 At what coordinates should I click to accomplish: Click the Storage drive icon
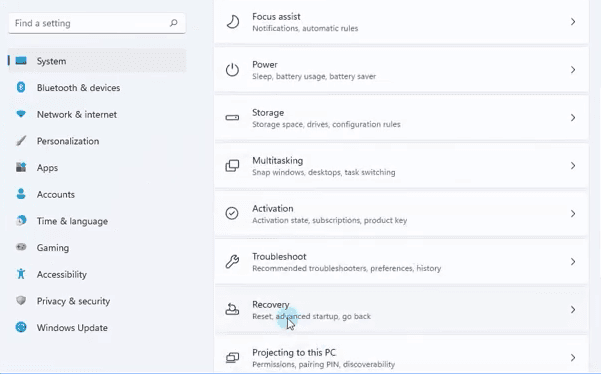point(232,118)
